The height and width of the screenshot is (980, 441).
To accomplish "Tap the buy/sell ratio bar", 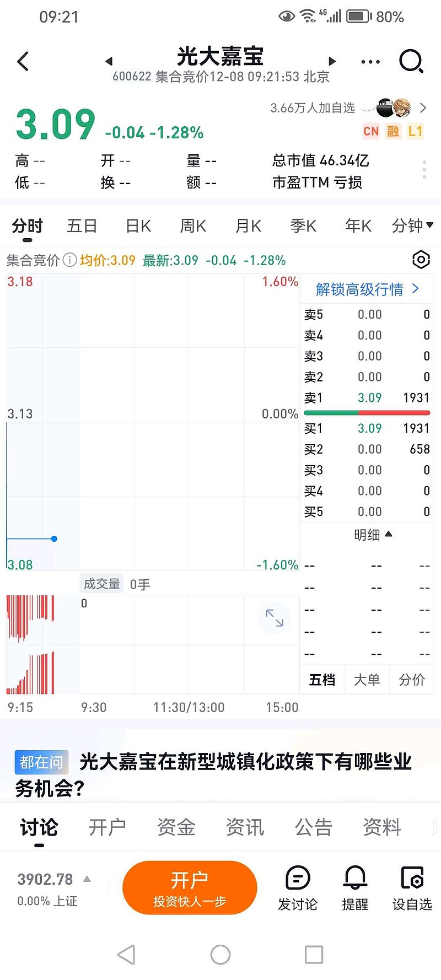I will (x=367, y=413).
